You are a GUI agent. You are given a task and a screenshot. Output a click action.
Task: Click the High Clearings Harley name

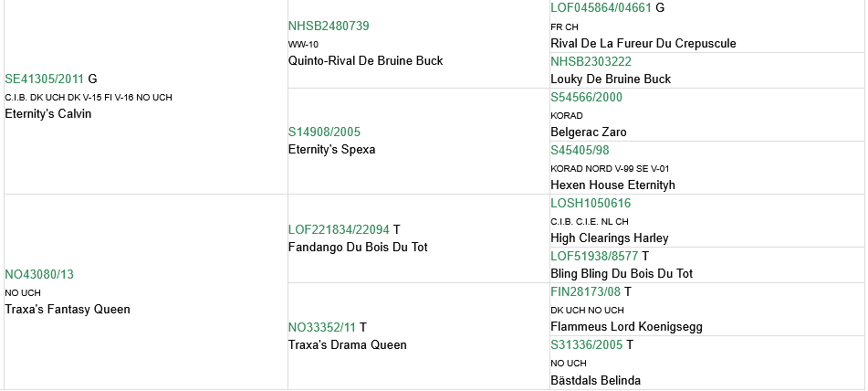[610, 238]
